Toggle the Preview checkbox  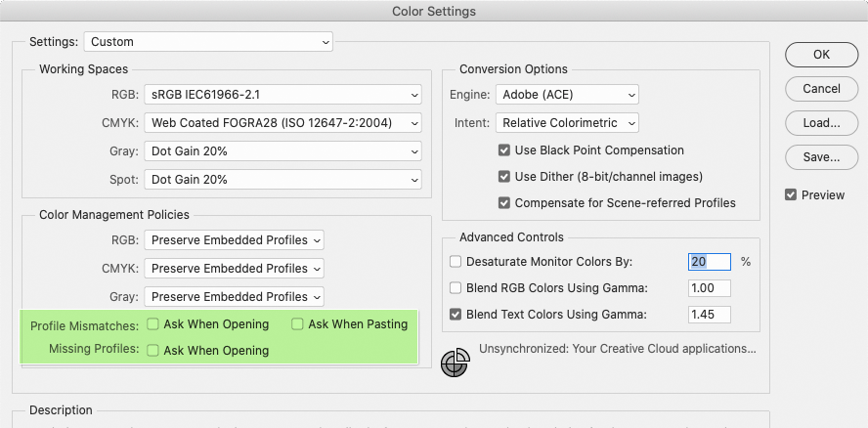(x=791, y=194)
